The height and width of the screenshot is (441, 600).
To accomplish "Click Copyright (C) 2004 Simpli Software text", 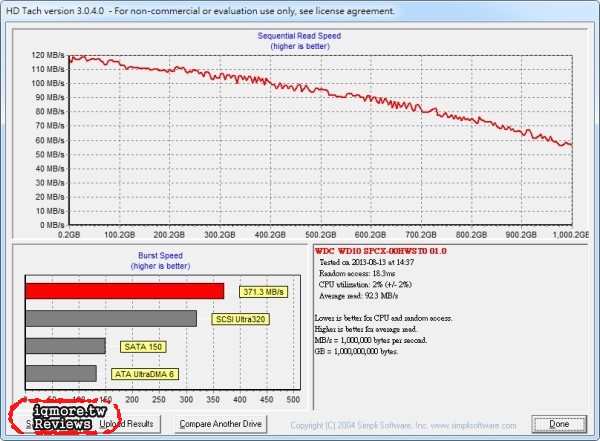I will pyautogui.click(x=360, y=425).
